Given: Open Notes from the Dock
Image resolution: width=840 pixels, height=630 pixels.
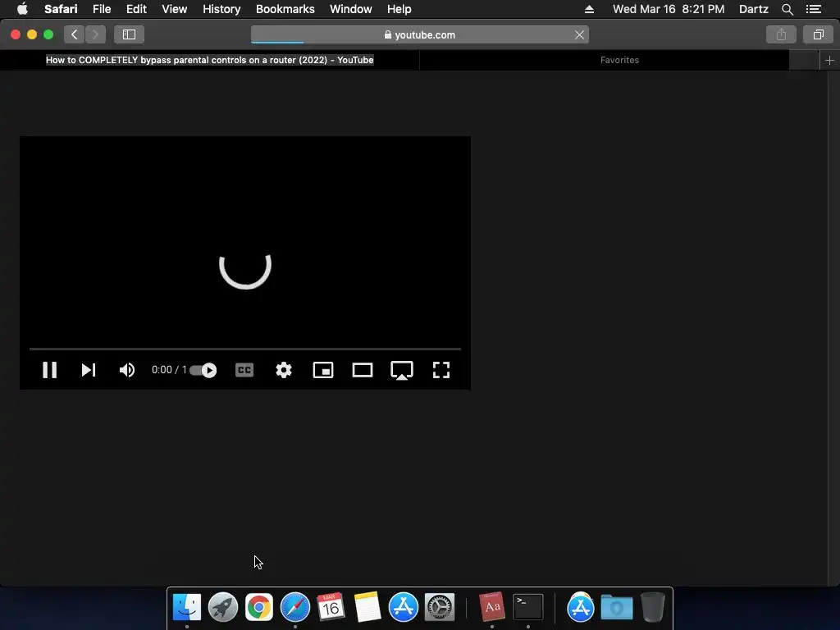Looking at the screenshot, I should (x=367, y=608).
